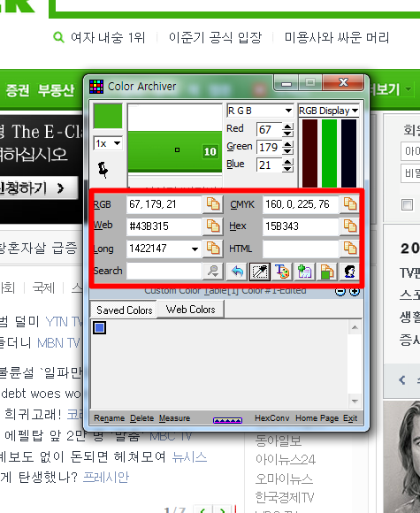Increase the Green value with up arrow
420x513 pixels.
[x=287, y=144]
